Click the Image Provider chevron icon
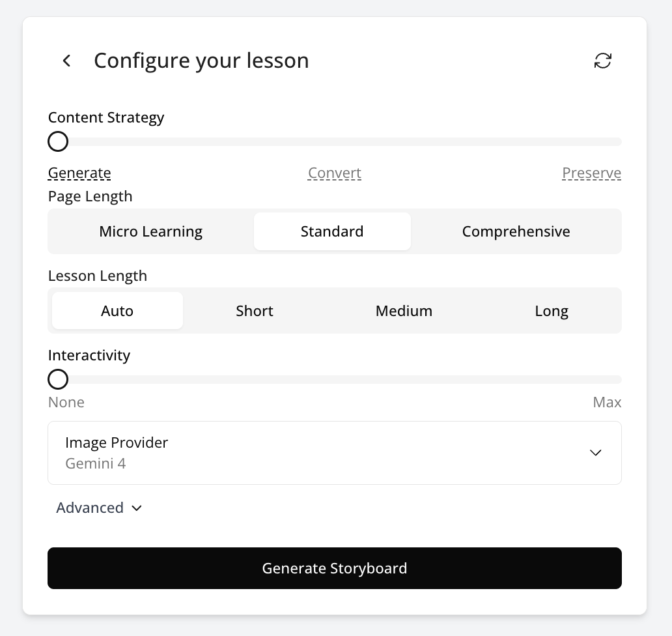This screenshot has height=636, width=672. coord(595,453)
